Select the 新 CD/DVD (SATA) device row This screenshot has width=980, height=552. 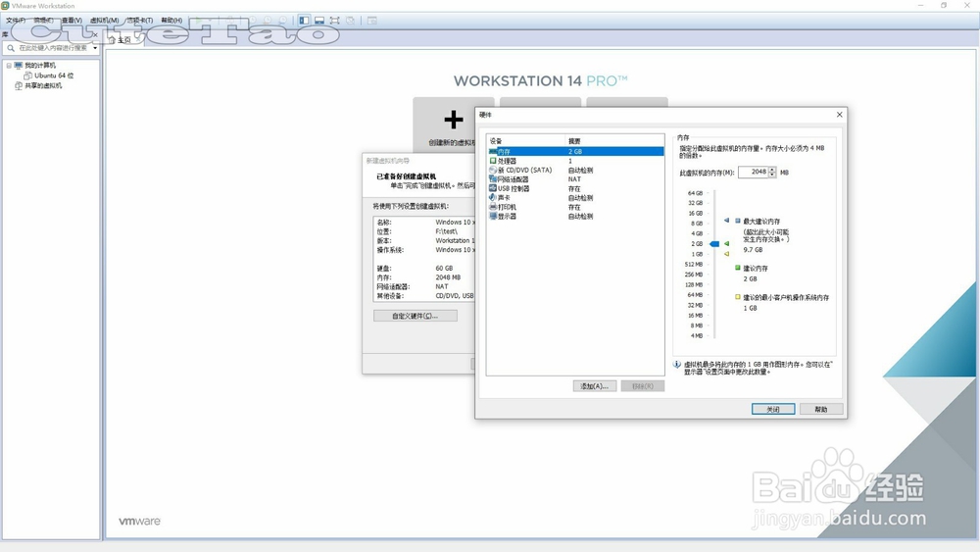575,170
